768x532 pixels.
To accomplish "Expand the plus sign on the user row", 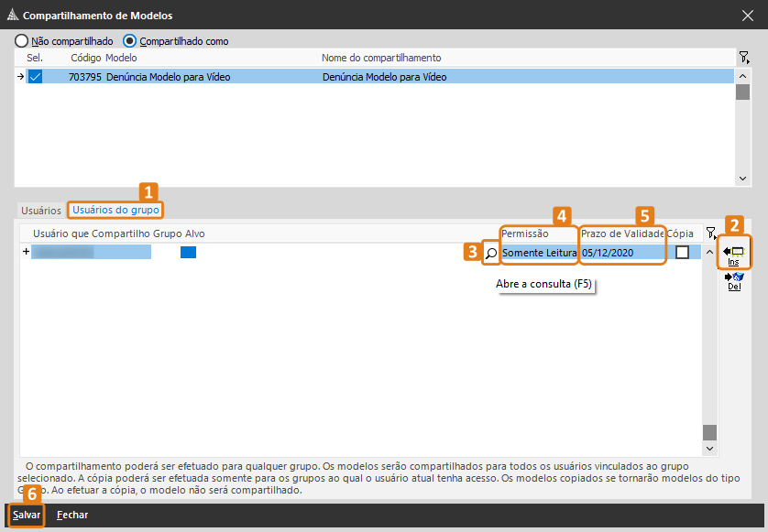I will [26, 252].
